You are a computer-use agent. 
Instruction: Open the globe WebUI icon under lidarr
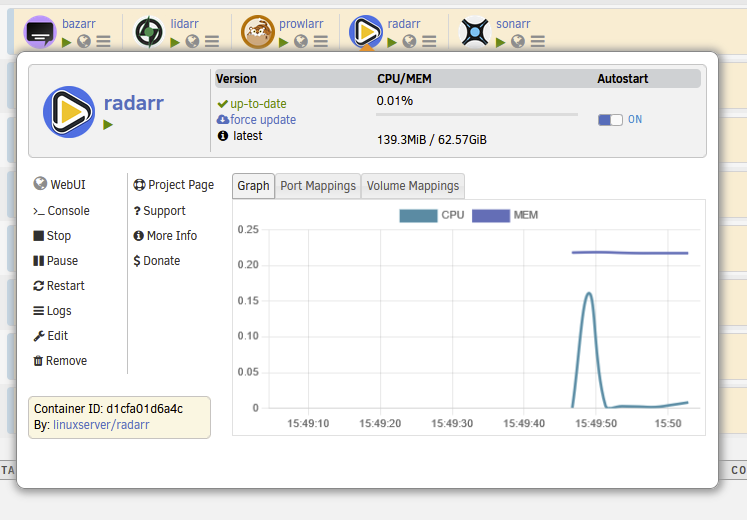point(192,42)
